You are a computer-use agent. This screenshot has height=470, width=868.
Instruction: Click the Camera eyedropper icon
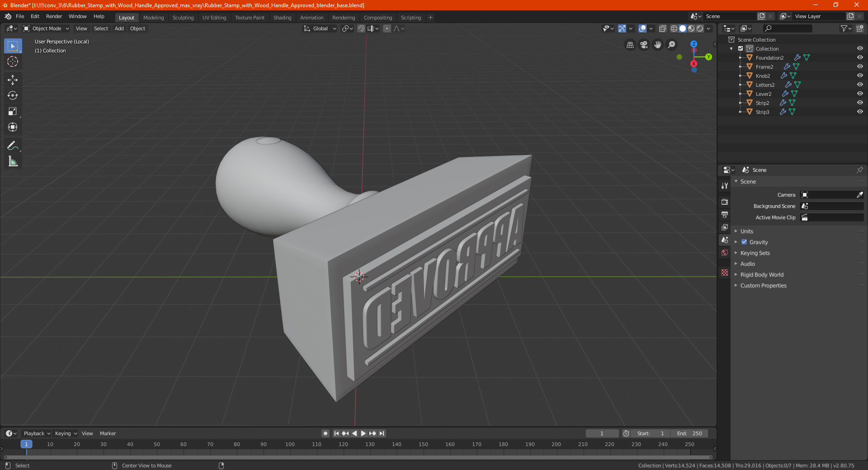click(x=859, y=195)
